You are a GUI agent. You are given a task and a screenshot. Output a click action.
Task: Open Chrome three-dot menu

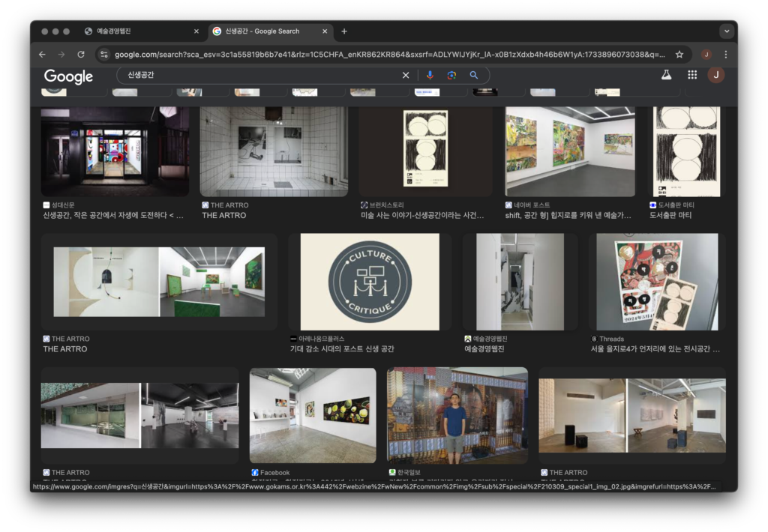click(725, 55)
